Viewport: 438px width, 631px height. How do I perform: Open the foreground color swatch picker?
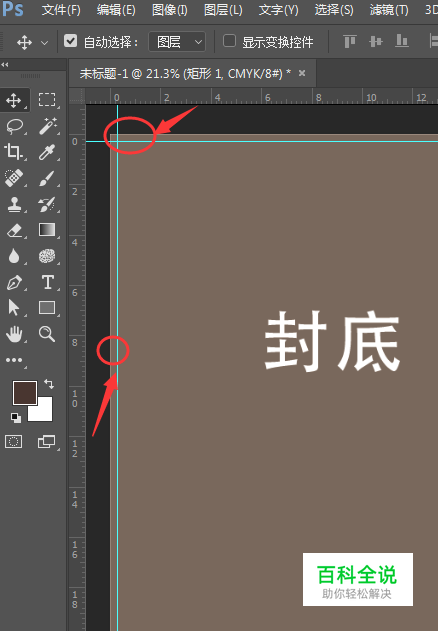point(25,393)
